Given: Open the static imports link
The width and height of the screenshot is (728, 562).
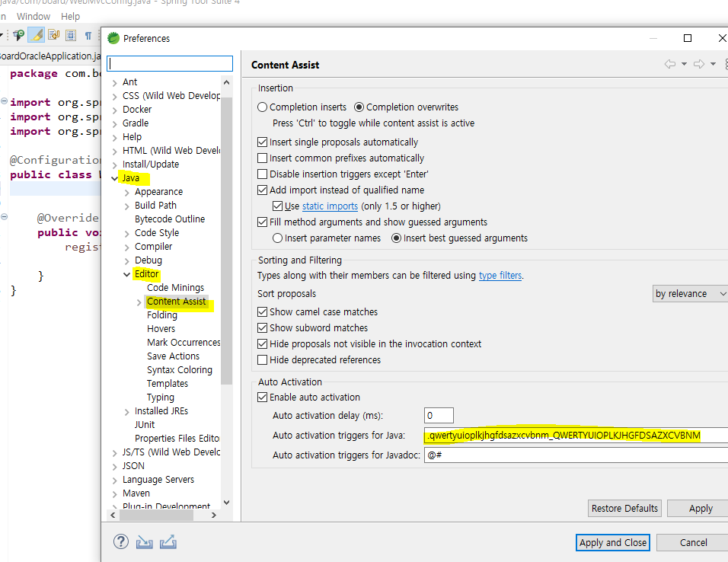Looking at the screenshot, I should click(330, 206).
